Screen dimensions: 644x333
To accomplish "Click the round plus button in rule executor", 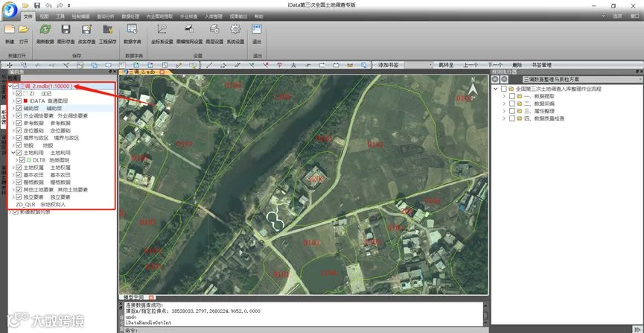I will 495,79.
